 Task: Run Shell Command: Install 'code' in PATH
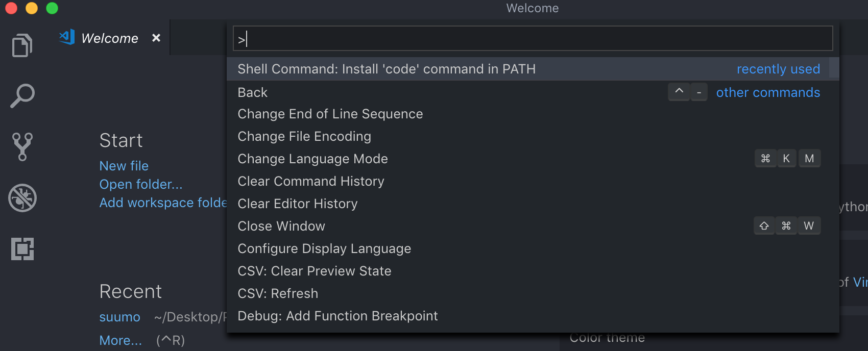[x=387, y=69]
